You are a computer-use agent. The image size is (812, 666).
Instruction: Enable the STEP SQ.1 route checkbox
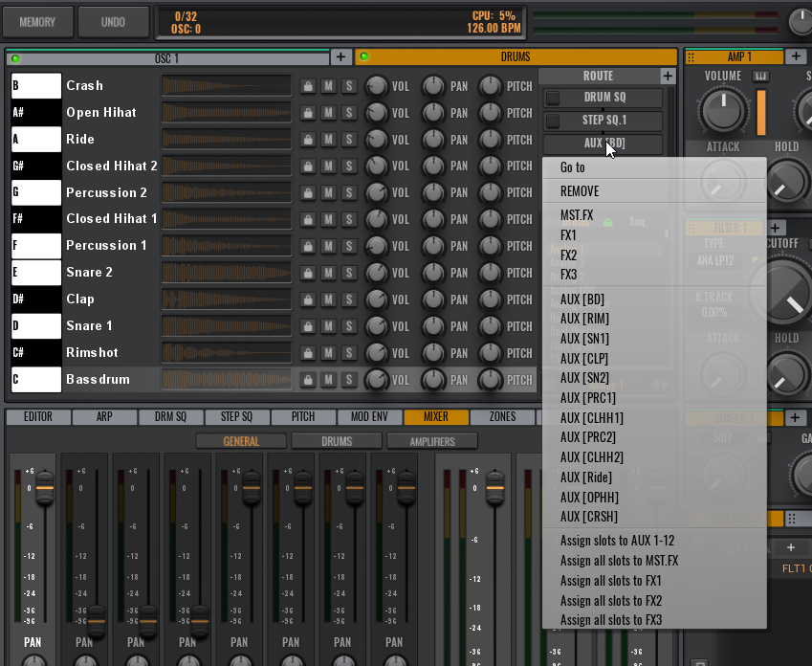point(553,121)
